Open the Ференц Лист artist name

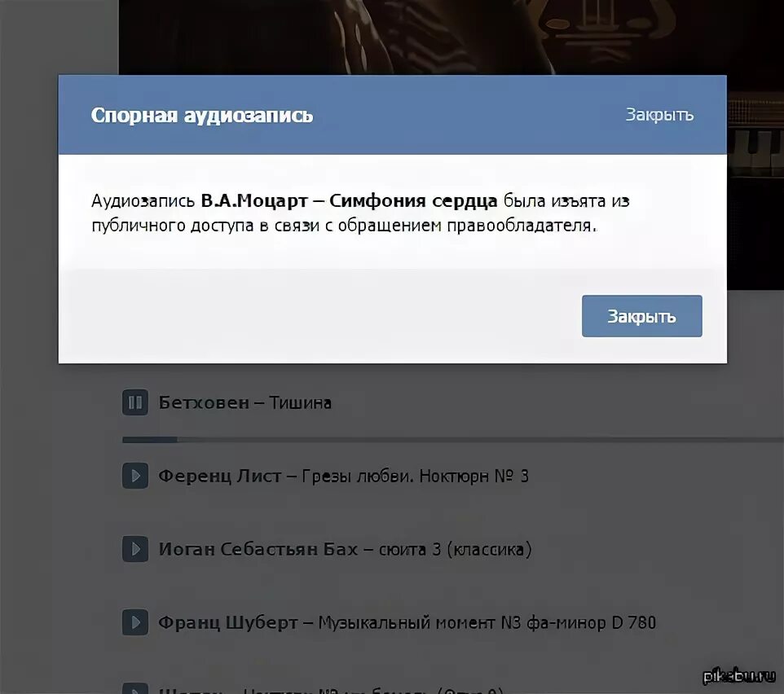(x=220, y=476)
